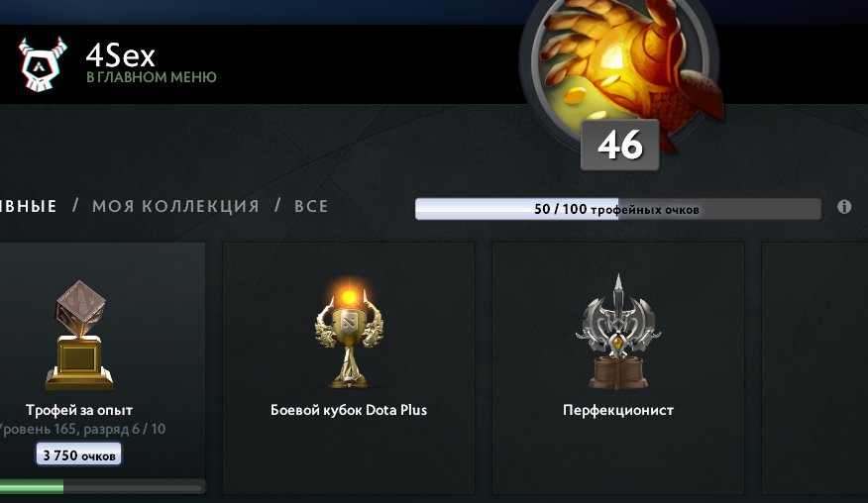Open the partially visible fourth trophy card
The width and height of the screenshot is (868, 503).
click(x=814, y=367)
